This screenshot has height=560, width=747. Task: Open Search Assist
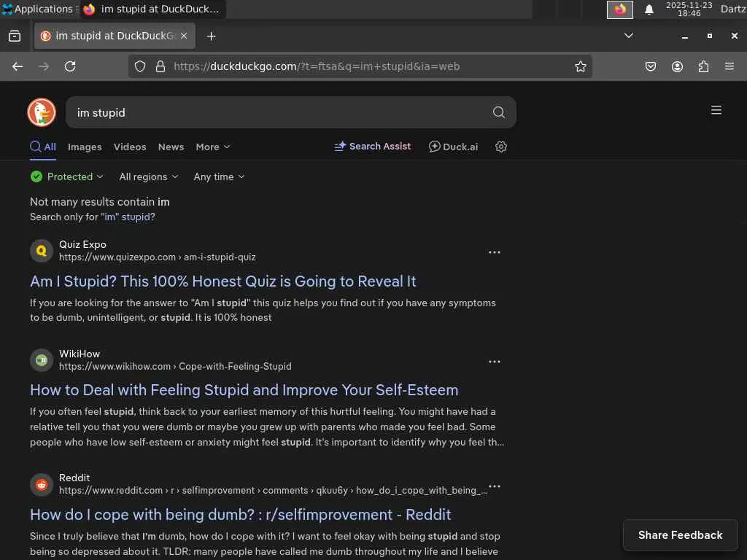[x=373, y=147]
